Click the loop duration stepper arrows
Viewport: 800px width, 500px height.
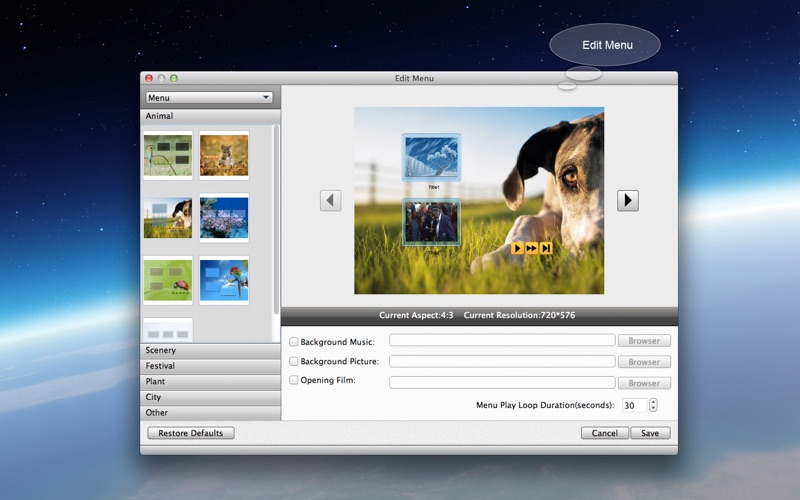point(653,405)
